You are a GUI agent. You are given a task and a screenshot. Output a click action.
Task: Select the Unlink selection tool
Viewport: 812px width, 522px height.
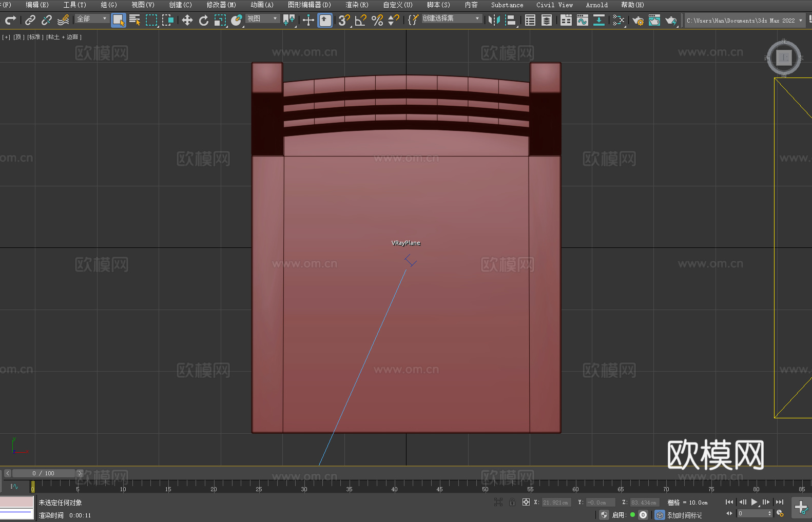click(47, 20)
